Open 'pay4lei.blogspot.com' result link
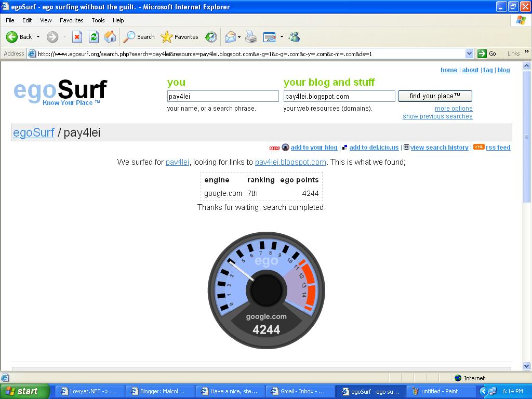Screen dimensions: 532x399 (x=290, y=162)
